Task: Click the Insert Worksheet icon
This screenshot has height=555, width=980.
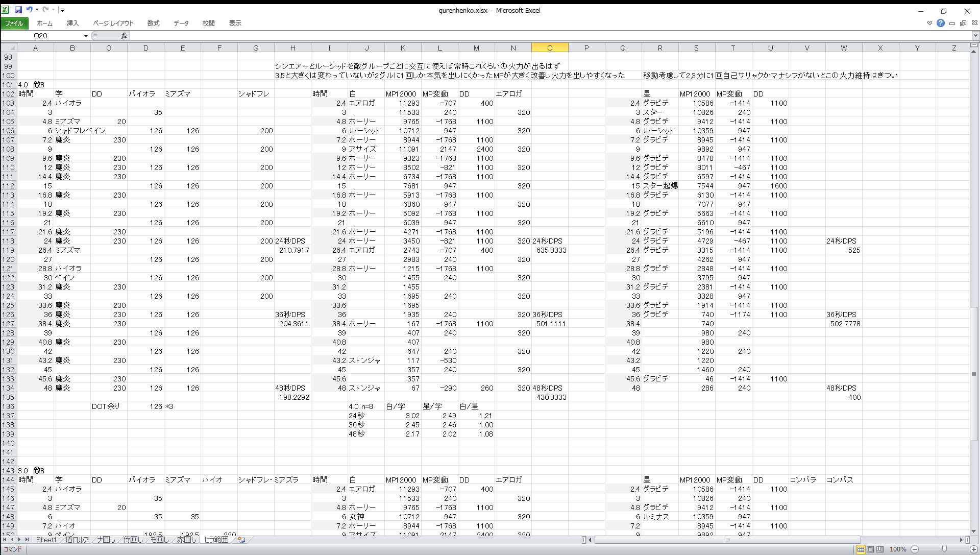Action: (x=241, y=540)
